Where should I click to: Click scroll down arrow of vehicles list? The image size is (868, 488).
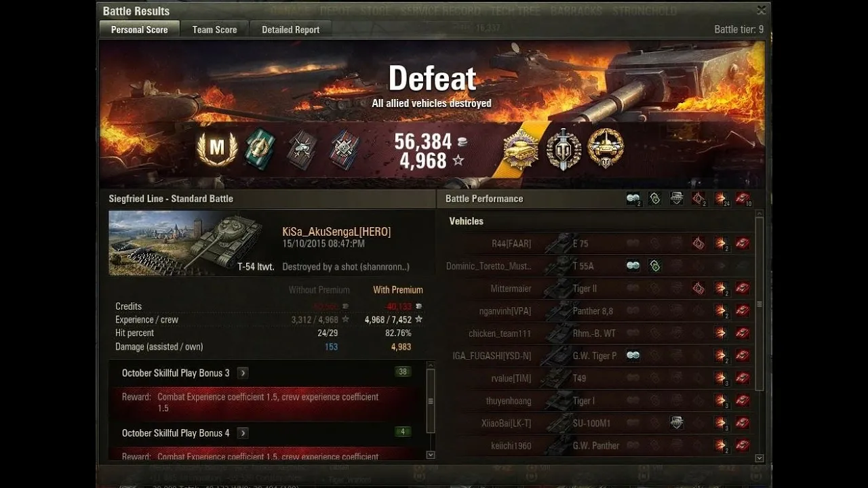[x=759, y=458]
